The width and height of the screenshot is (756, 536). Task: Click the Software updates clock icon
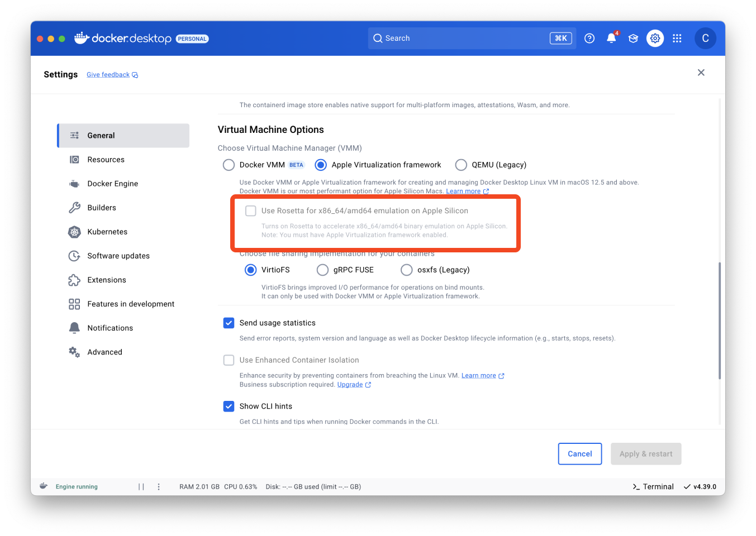click(74, 256)
